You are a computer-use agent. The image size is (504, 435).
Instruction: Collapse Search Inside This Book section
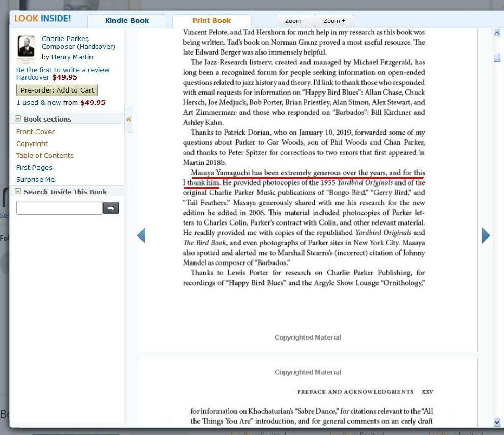pos(18,191)
